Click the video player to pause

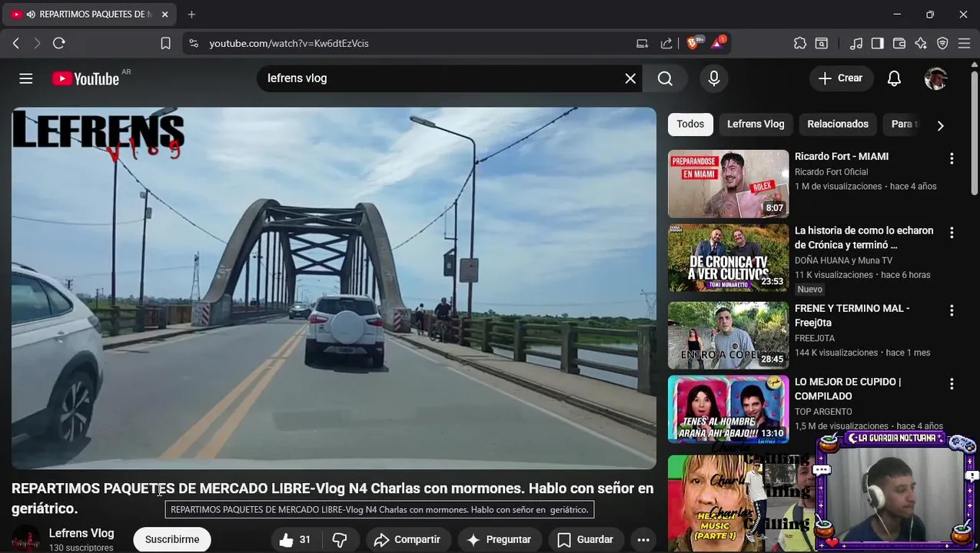[334, 288]
